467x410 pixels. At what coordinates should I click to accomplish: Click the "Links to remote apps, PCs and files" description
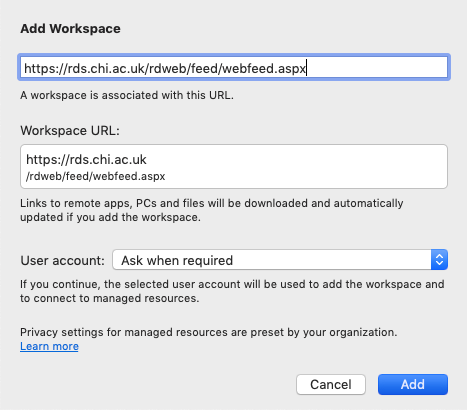(x=212, y=210)
